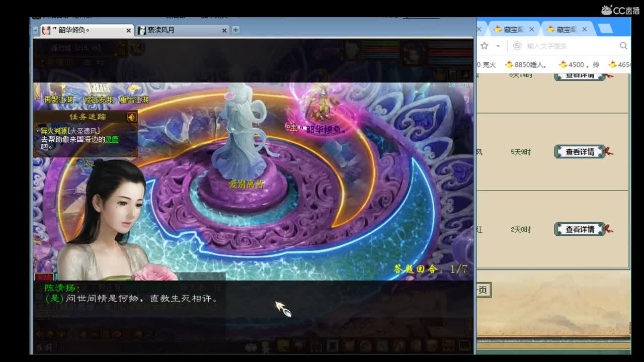Close the 韶华倾负 game tab
This screenshot has height=362, width=644.
[128, 31]
